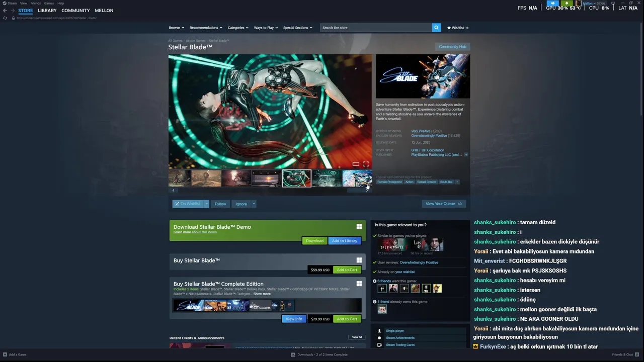The image size is (644, 362).
Task: Switch to the LIBRARY tab
Action: point(47,11)
